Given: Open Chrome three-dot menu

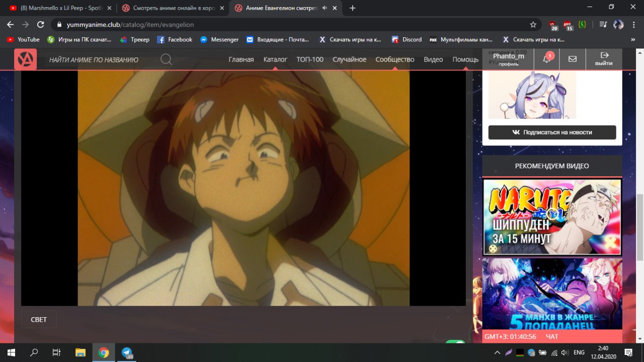Looking at the screenshot, I should pyautogui.click(x=633, y=24).
